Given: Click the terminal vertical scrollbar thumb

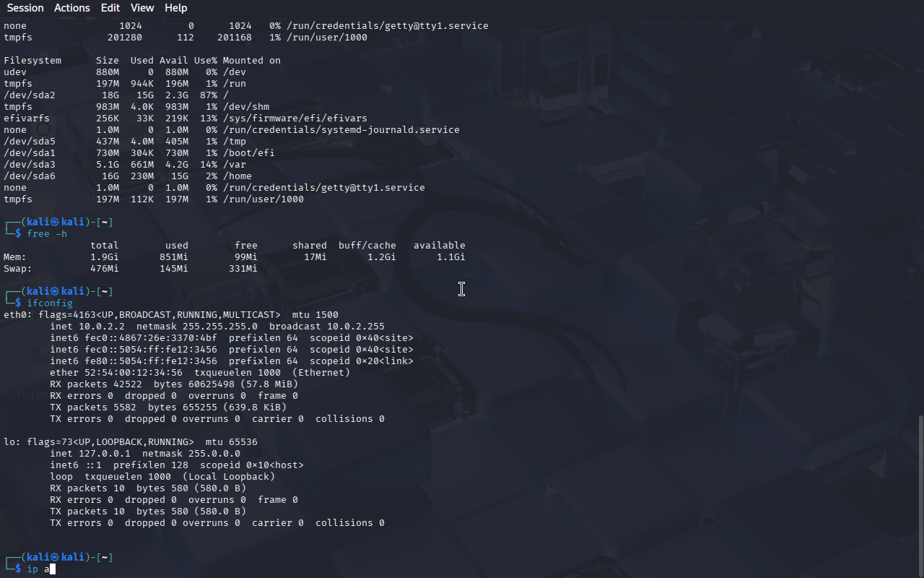Looking at the screenshot, I should pyautogui.click(x=920, y=495).
